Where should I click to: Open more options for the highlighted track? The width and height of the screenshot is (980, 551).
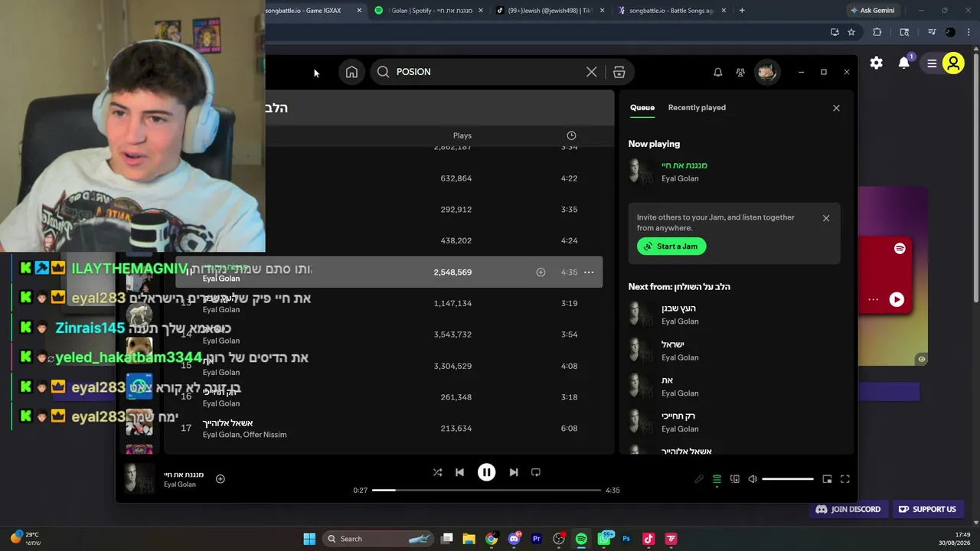(x=589, y=272)
